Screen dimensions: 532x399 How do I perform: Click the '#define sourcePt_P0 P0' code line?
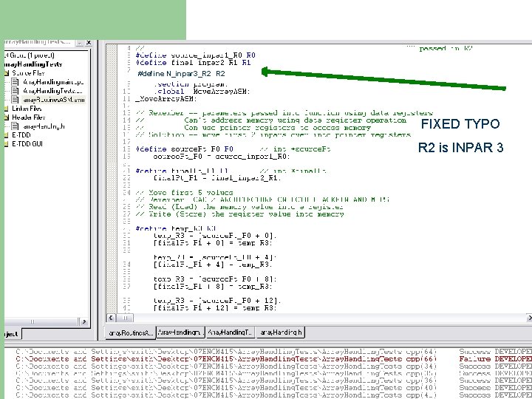(184, 149)
